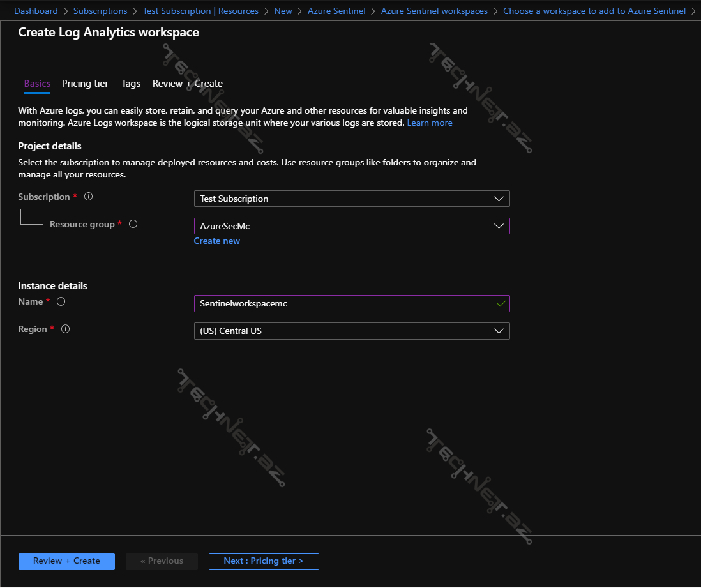This screenshot has height=588, width=701.
Task: Open the Tags tab
Action: pos(131,84)
